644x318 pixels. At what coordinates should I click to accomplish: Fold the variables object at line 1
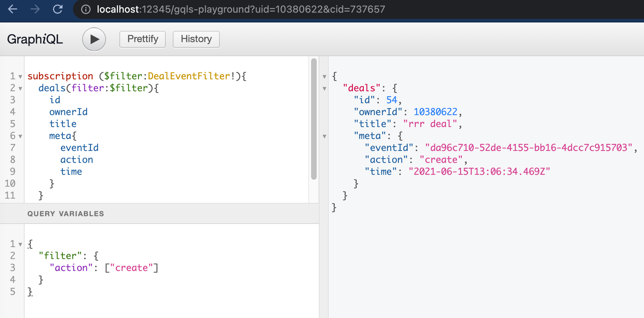pyautogui.click(x=20, y=244)
